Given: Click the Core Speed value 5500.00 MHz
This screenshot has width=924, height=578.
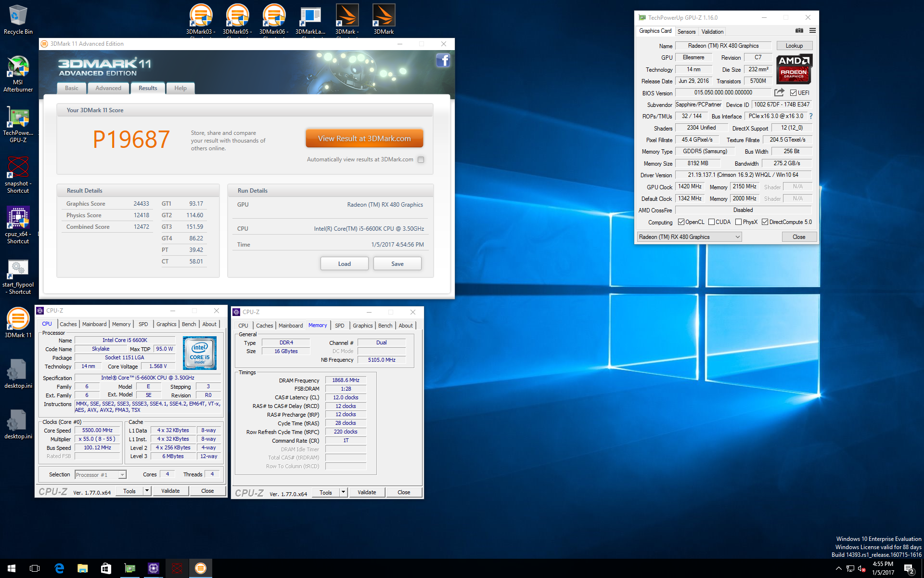Looking at the screenshot, I should pos(97,430).
